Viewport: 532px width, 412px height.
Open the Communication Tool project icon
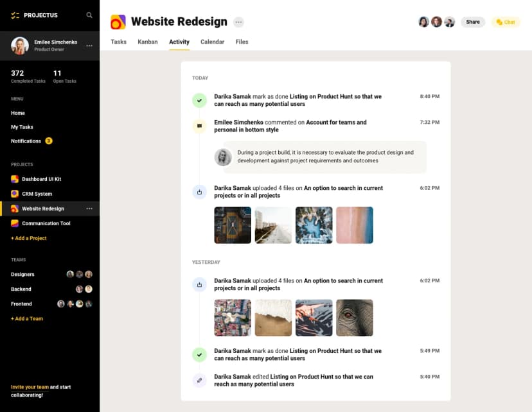pos(15,223)
